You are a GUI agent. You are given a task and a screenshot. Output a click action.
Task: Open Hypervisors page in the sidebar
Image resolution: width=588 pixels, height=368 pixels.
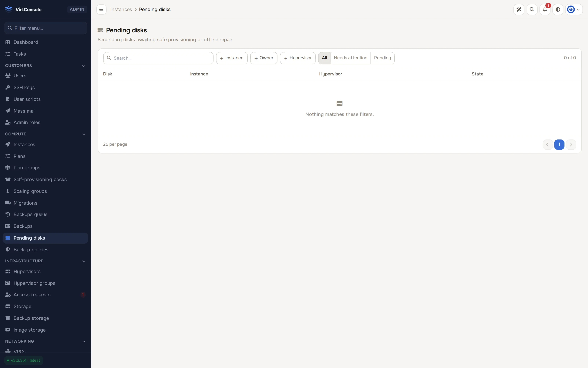coord(45,271)
